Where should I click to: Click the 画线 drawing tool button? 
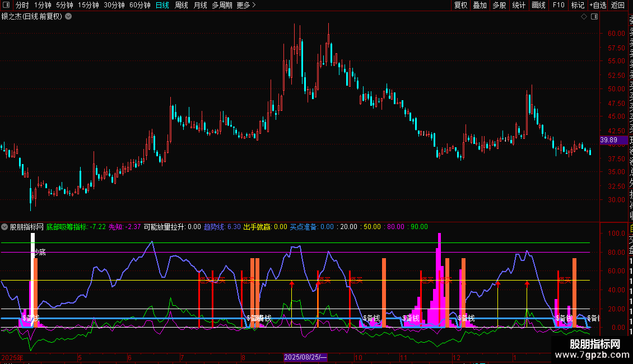pyautogui.click(x=538, y=6)
